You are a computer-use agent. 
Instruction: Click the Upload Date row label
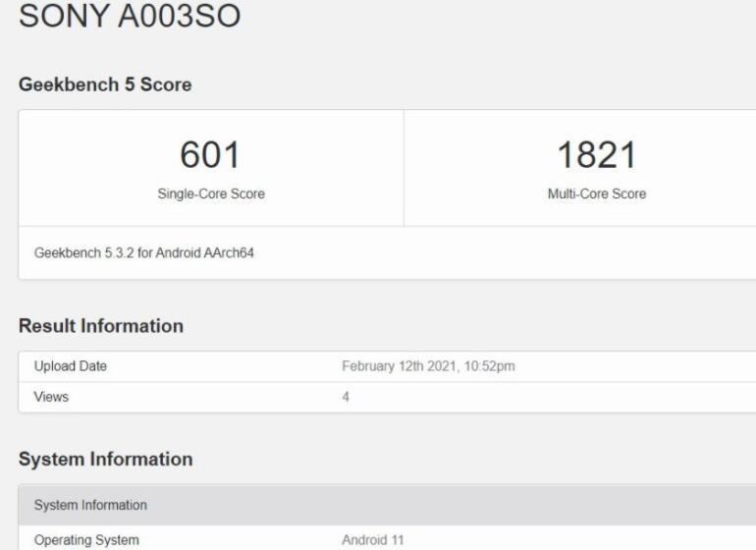pos(71,366)
